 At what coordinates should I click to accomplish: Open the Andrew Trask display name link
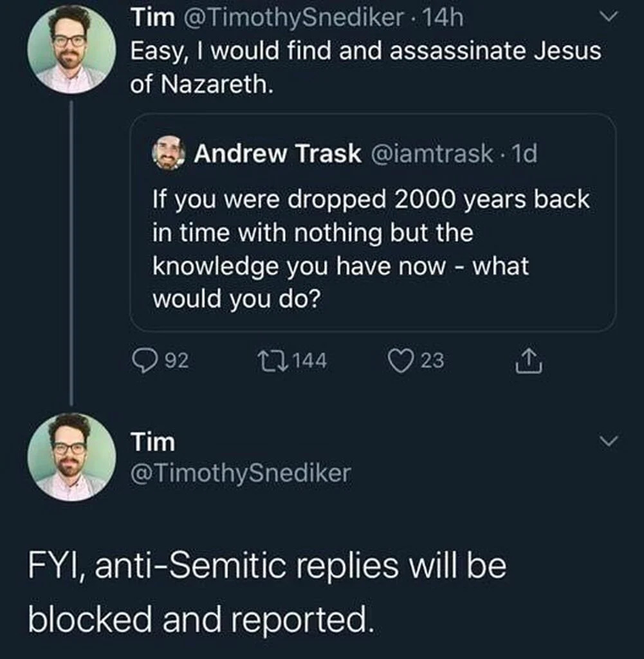click(x=277, y=154)
